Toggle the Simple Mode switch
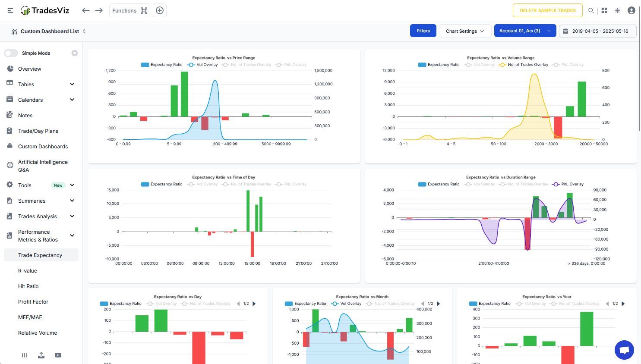 (x=11, y=53)
